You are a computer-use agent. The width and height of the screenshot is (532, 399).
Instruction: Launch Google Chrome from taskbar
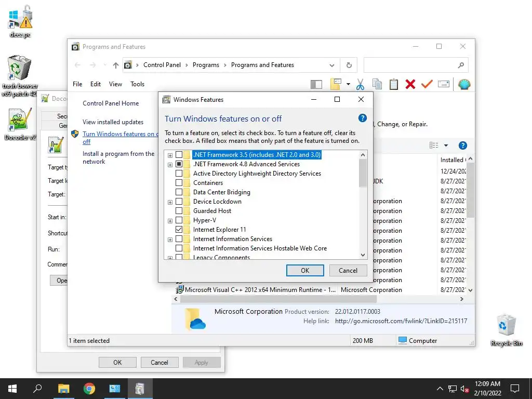(89, 389)
